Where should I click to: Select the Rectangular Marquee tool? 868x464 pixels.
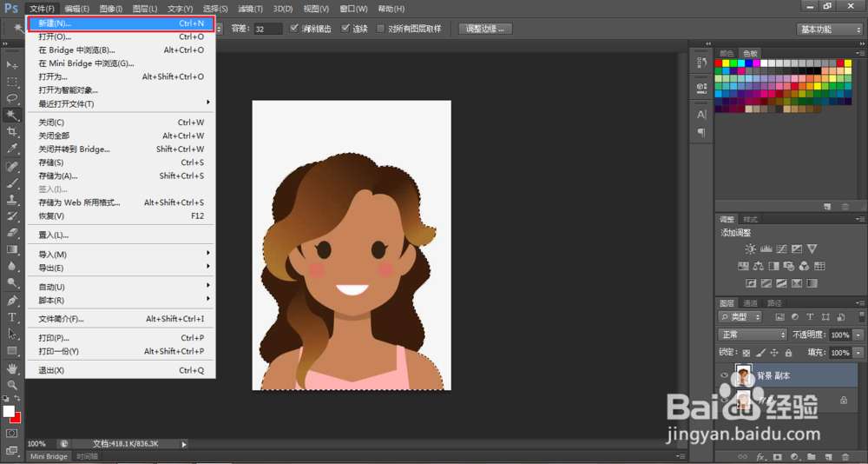tap(11, 82)
